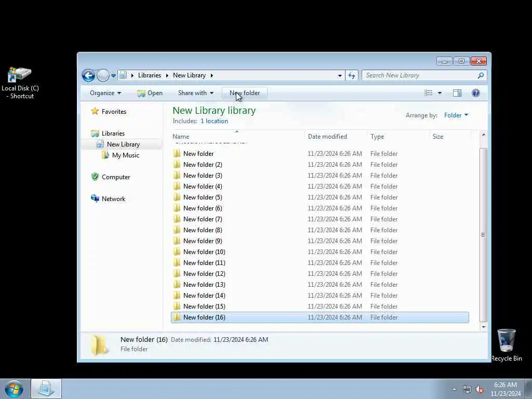The image size is (532, 399).
Task: Select New folder (3) folder icon
Action: 177,176
